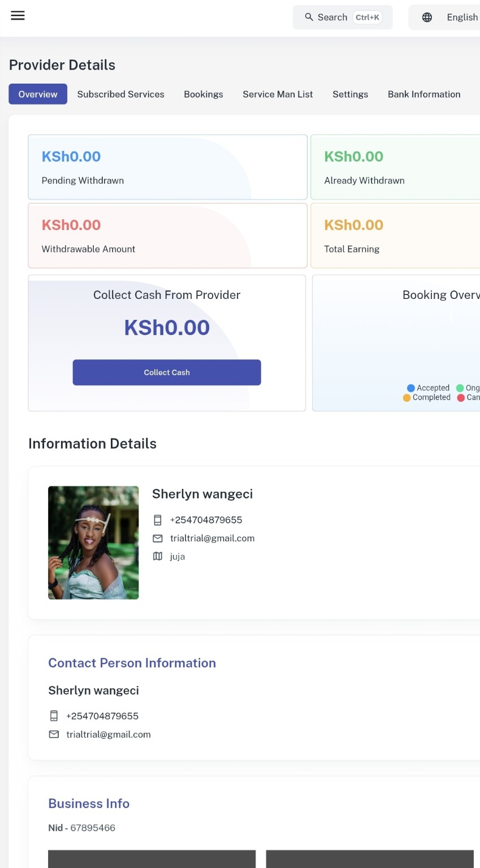Toggle the Completed legend dot in chart

(x=407, y=398)
